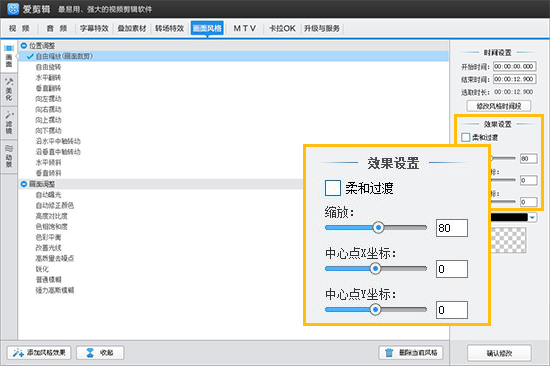Select the 自动曝光 effect
The height and width of the screenshot is (366, 550).
48,195
